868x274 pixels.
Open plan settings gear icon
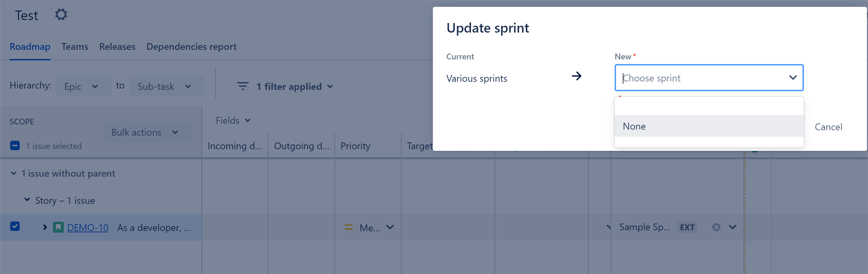pyautogui.click(x=61, y=15)
